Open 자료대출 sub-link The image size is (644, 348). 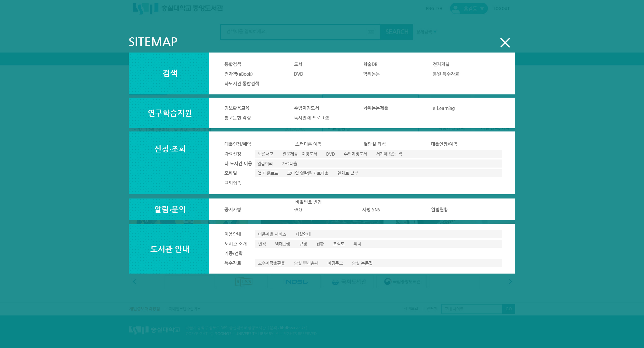[x=289, y=164]
